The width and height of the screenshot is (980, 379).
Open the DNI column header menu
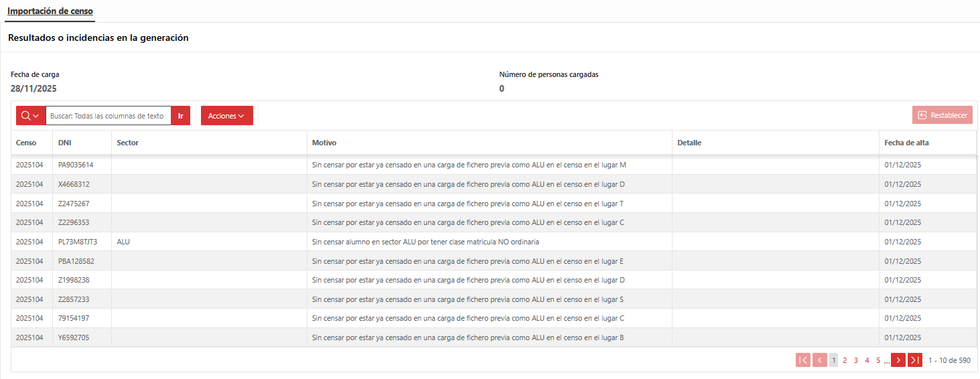64,143
